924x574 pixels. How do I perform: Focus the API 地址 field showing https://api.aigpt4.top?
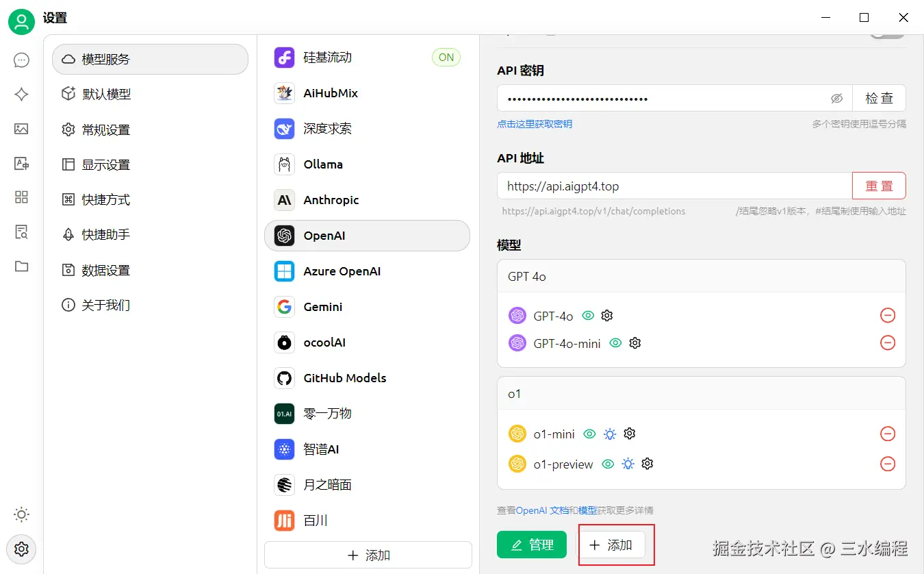[x=675, y=186]
